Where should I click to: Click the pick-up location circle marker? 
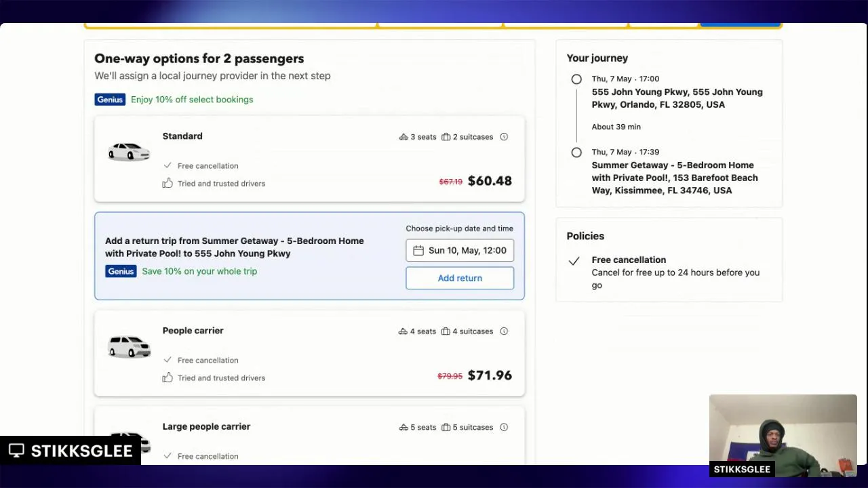(576, 79)
